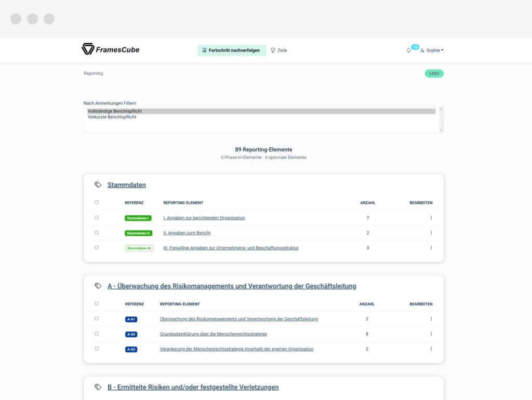Open the edit menu for Angaben zur berichtenden Organisation
Screen dimensions: 532x400
pyautogui.click(x=431, y=217)
